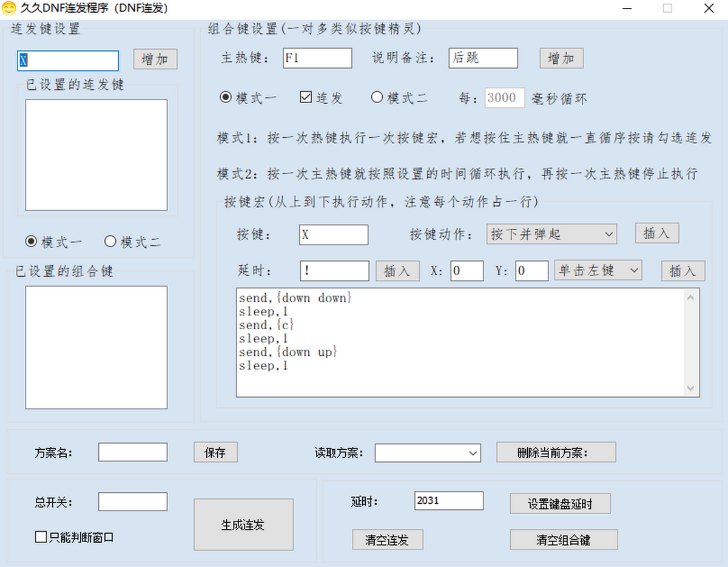Click the macro scrollbar down arrow
This screenshot has width=728, height=567.
[692, 389]
